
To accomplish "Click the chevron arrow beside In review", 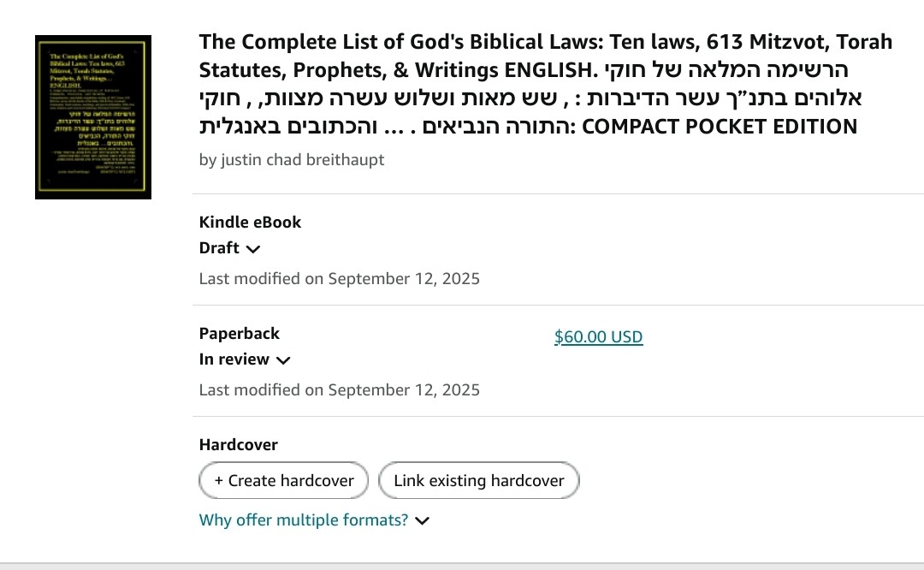I will (283, 361).
